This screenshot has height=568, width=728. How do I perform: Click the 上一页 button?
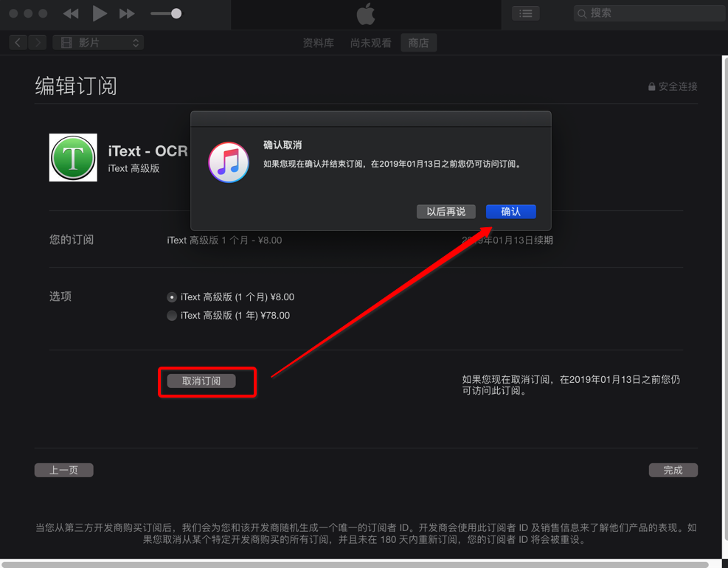(x=64, y=470)
